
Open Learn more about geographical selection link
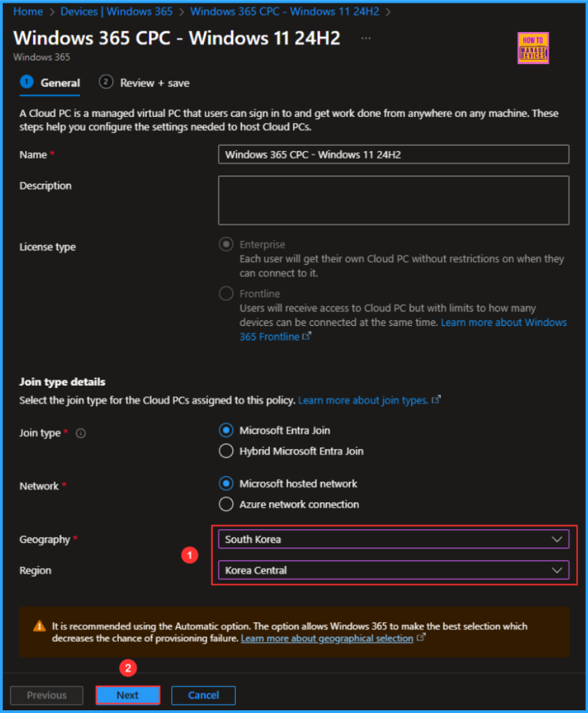(327, 638)
